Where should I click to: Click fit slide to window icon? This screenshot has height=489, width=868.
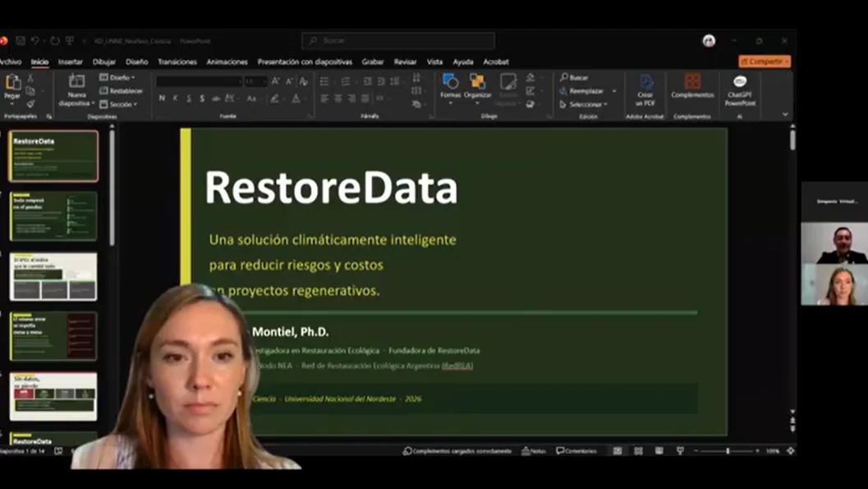pos(791,451)
